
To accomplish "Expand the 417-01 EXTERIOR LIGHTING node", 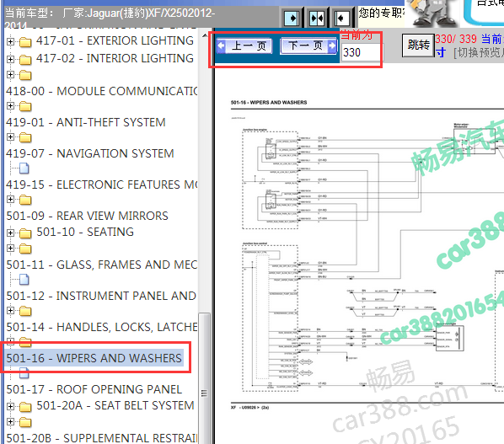I will (x=10, y=41).
